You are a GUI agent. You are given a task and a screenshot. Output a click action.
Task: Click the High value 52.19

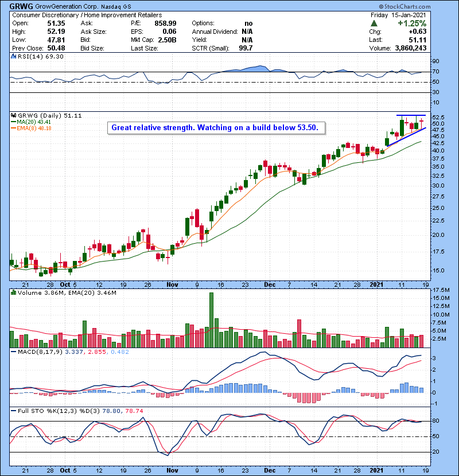click(x=56, y=32)
